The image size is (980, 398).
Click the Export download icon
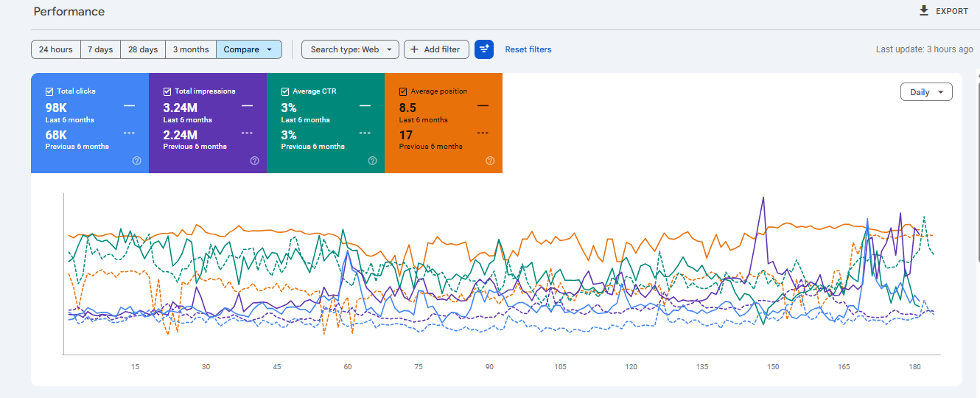pos(924,11)
